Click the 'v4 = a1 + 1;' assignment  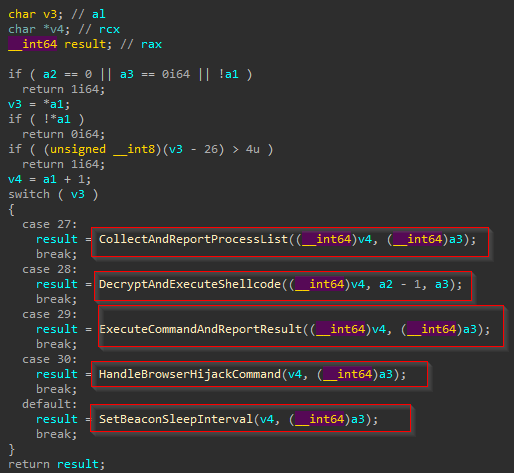coord(50,179)
